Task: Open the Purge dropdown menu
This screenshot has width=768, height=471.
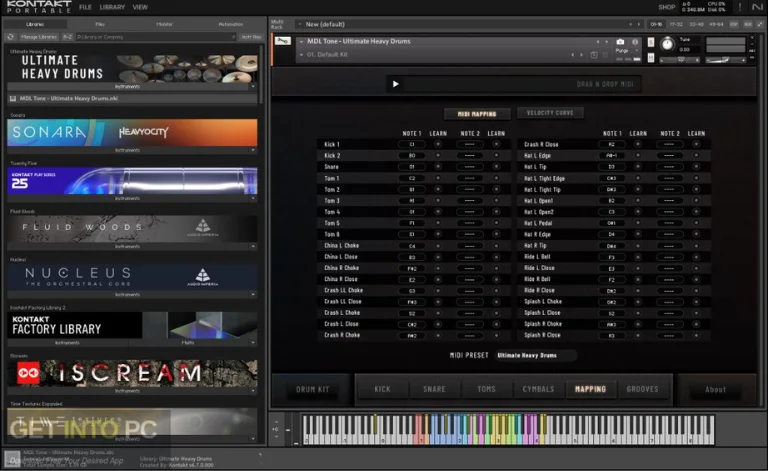Action: pyautogui.click(x=627, y=50)
